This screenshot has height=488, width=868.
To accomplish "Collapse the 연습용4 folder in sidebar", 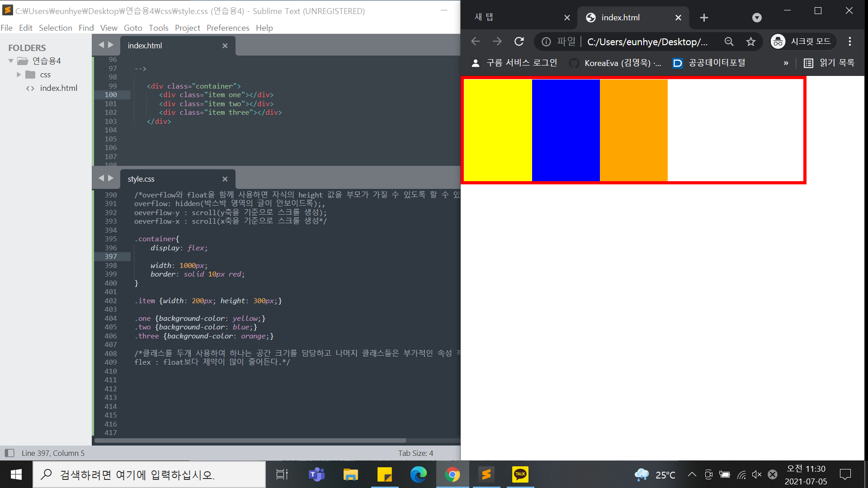I will click(x=11, y=61).
